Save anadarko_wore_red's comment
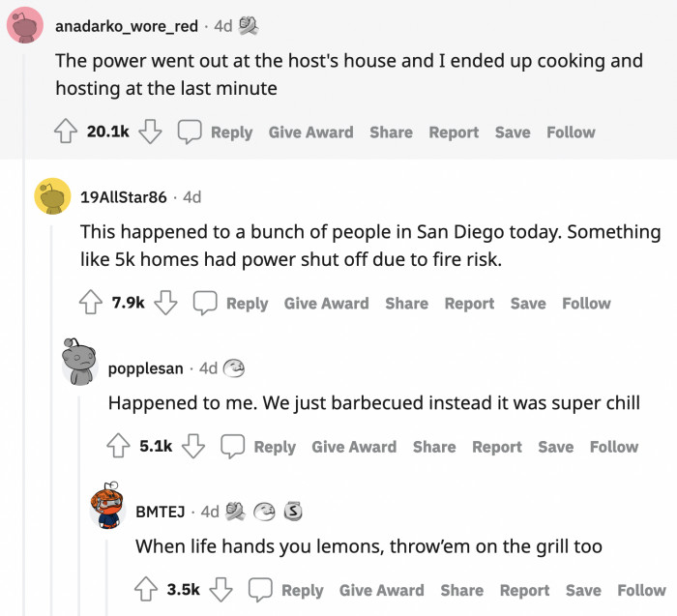The width and height of the screenshot is (677, 616). tap(512, 132)
